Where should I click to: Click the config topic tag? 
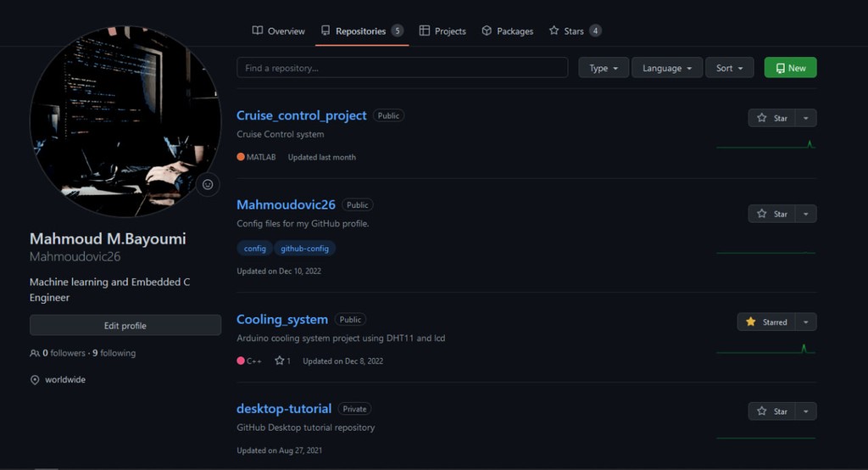254,249
